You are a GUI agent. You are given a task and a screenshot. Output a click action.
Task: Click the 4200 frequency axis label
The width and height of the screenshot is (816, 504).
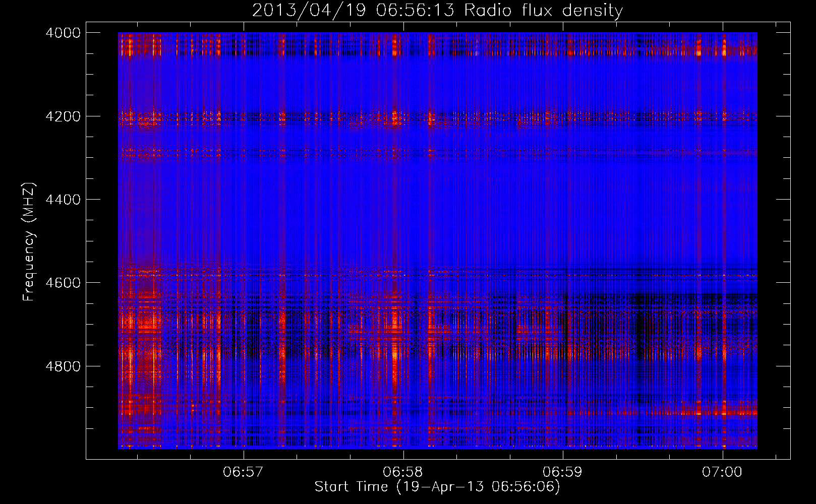pos(63,116)
